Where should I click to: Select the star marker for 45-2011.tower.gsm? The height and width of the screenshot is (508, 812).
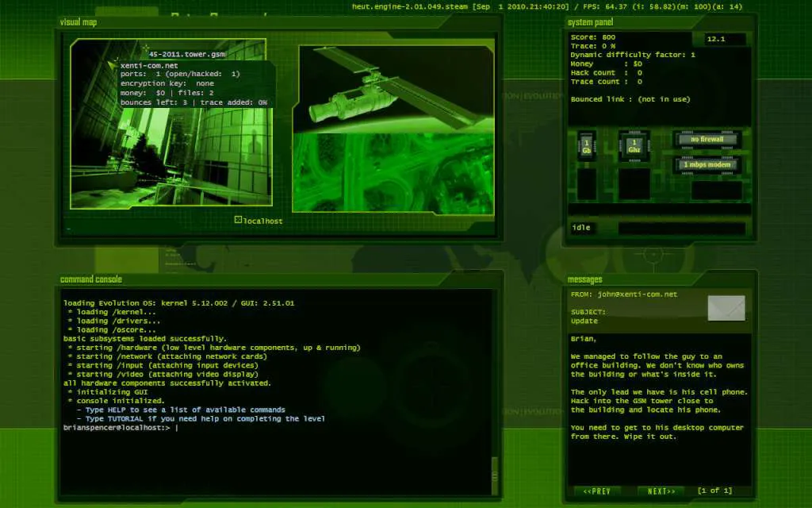146,48
